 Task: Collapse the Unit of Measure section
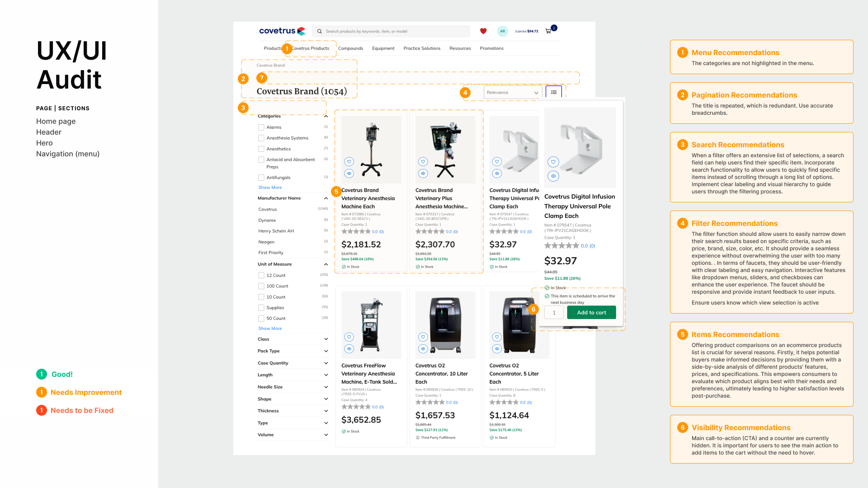tap(326, 264)
